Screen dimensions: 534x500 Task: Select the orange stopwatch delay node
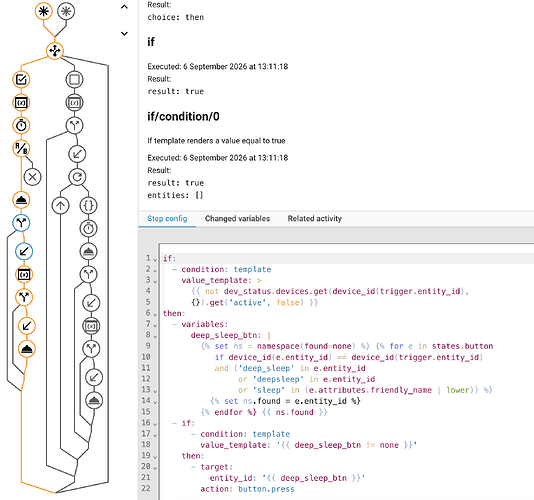(21, 125)
